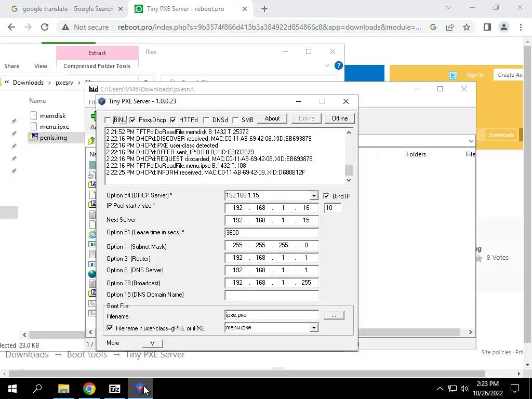Open the Extract tab in Explorer ribbon
Viewport: 532px width, 399px height.
[x=97, y=53]
